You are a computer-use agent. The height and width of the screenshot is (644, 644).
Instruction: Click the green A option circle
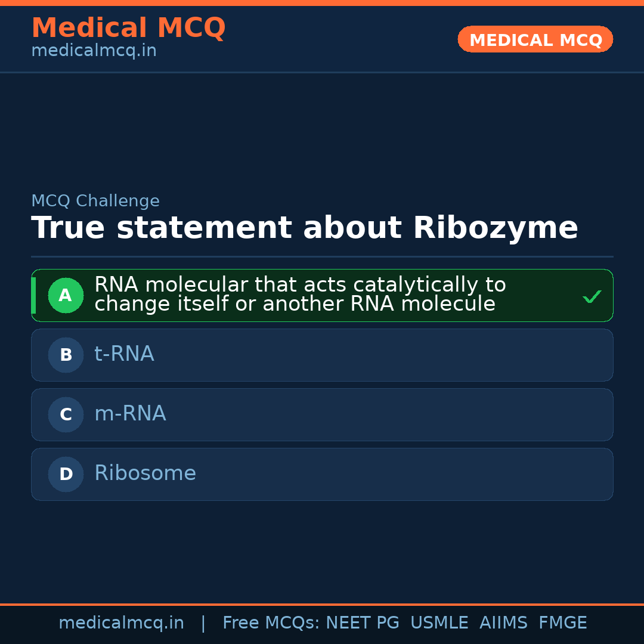tap(66, 295)
